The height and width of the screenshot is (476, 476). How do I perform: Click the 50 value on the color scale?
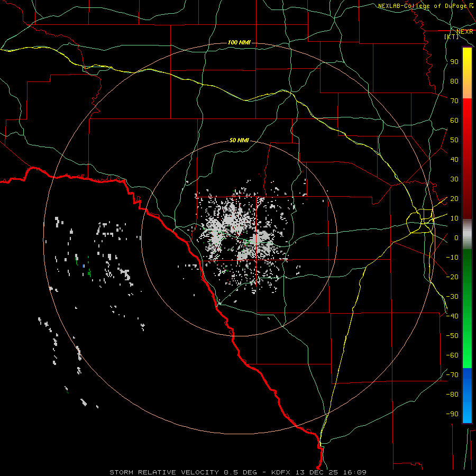pyautogui.click(x=454, y=140)
